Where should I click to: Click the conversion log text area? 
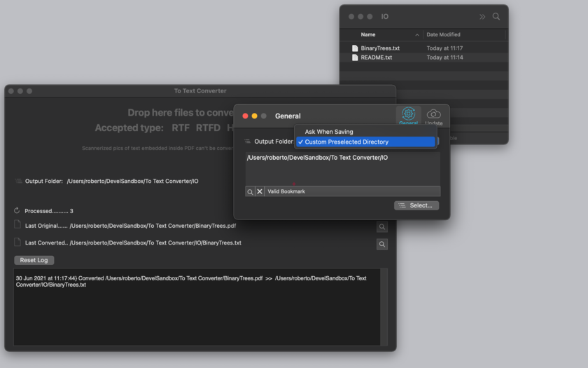(x=197, y=307)
